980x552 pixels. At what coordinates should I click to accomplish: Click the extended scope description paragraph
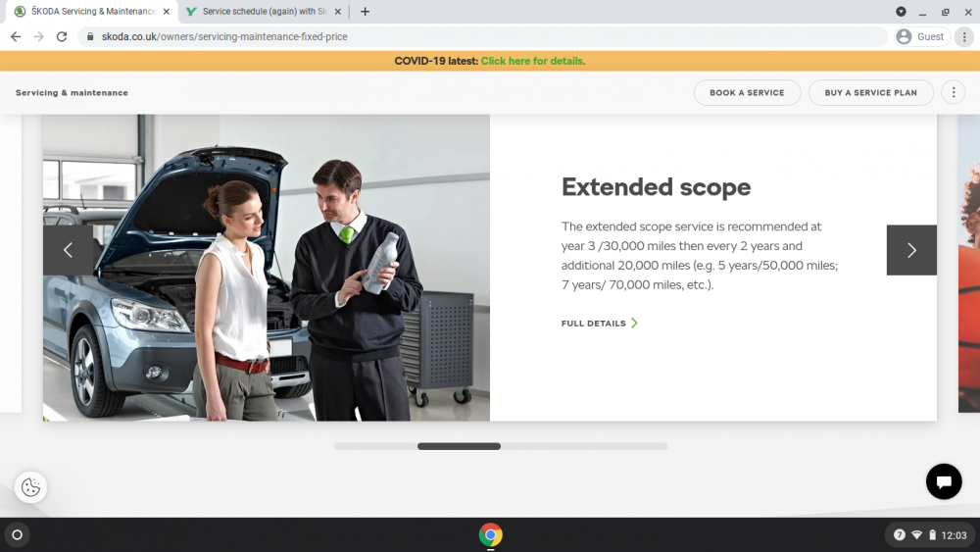700,255
